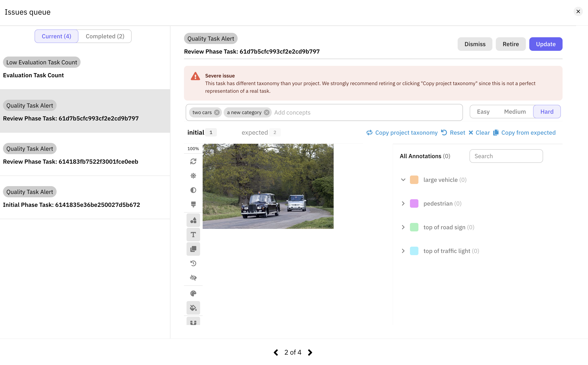Click the color palette icon

[x=193, y=293]
